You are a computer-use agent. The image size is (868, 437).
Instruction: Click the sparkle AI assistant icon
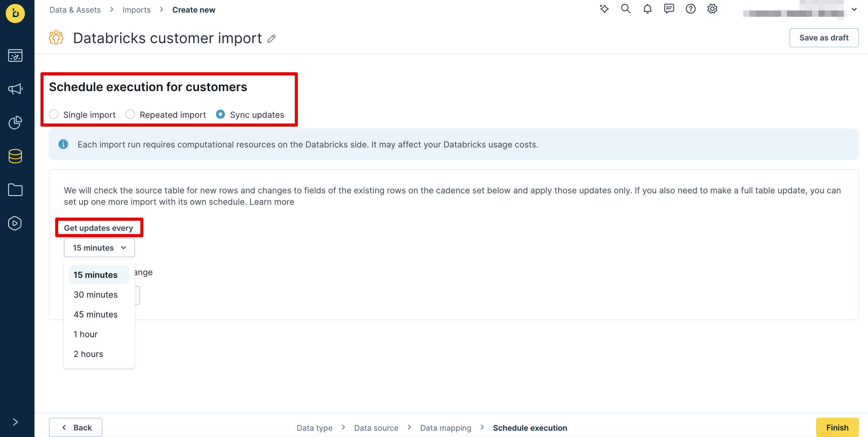coord(604,9)
